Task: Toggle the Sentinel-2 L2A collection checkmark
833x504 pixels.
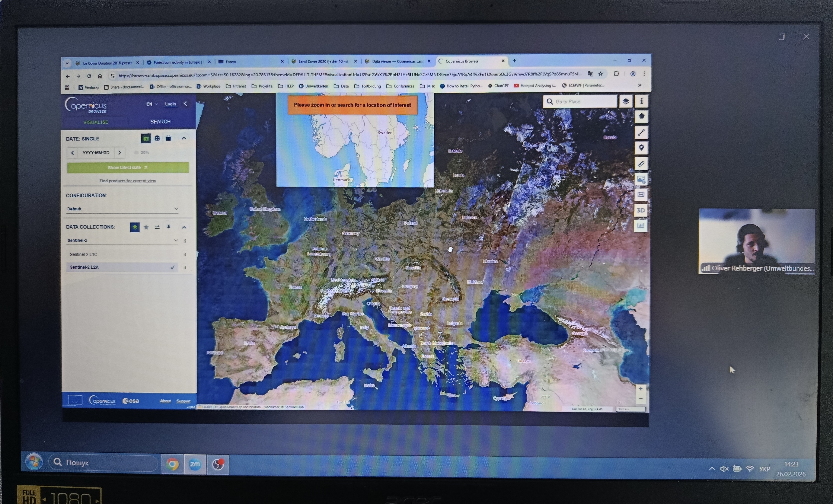Action: [172, 267]
